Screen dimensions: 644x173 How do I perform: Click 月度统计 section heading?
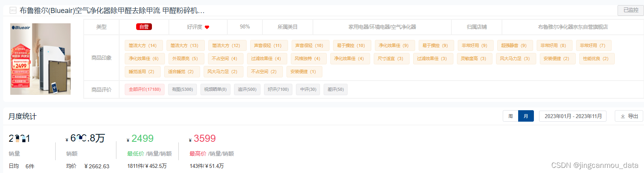click(22, 116)
